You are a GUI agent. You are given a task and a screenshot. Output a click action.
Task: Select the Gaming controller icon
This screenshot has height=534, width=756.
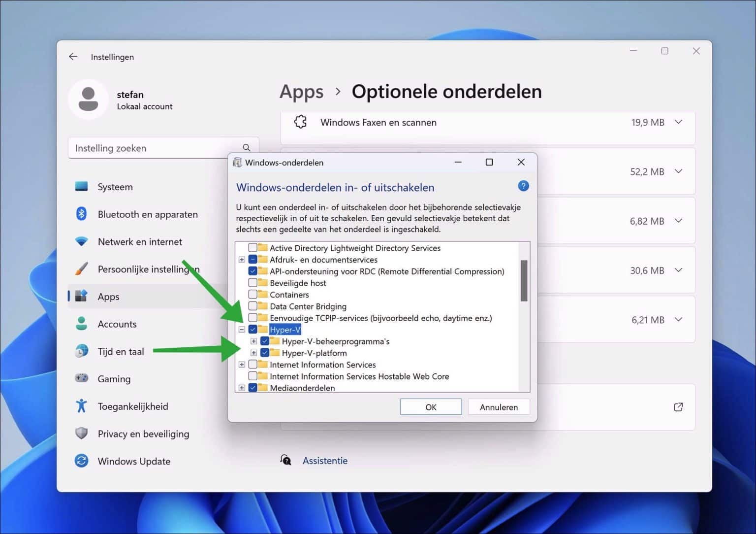81,378
